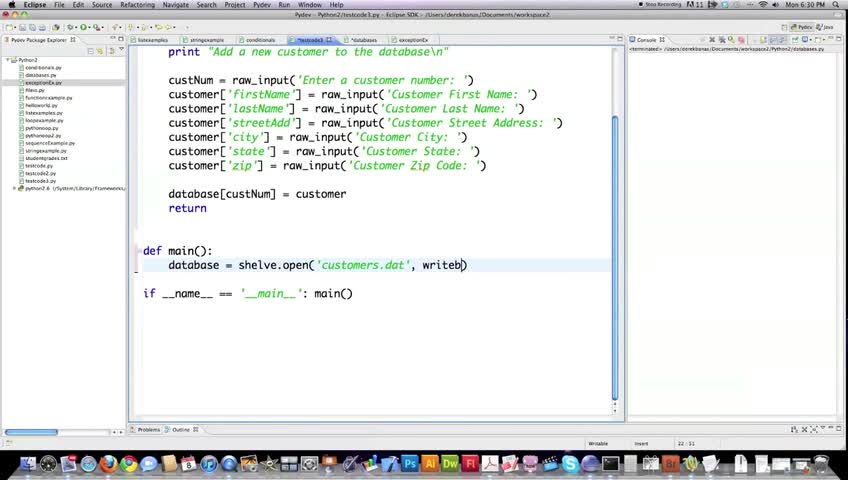848x480 pixels.
Task: Click the Save toolbar icon
Action: (22, 28)
